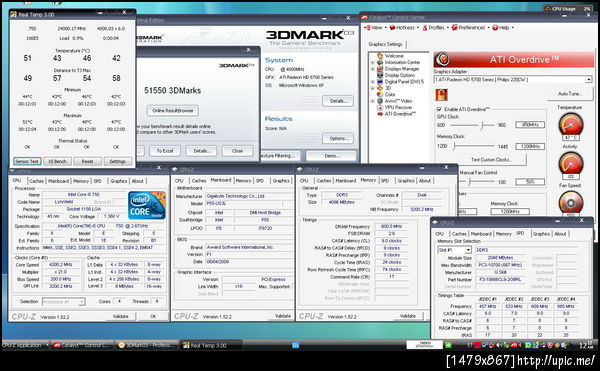
Task: Click the Temperature gauge dial
Action: pos(571,125)
